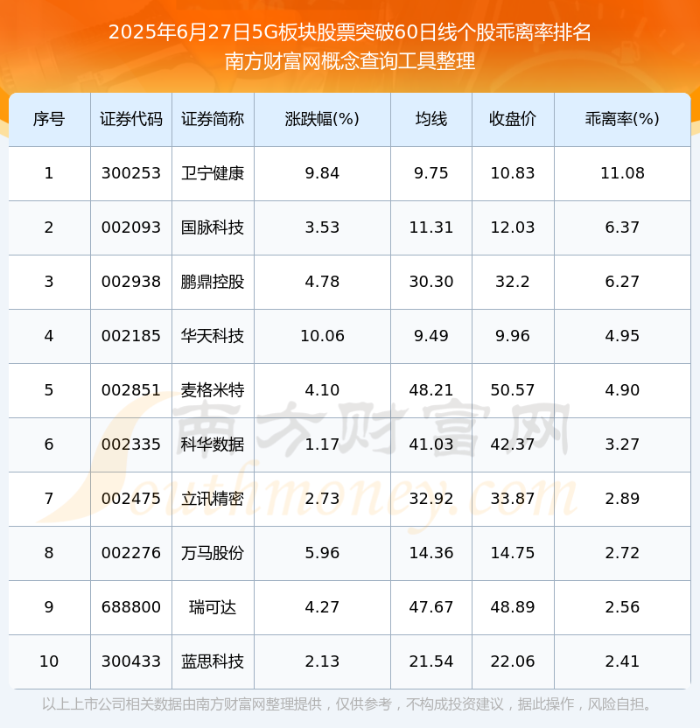Click the 序号 column header
The image size is (700, 728).
click(x=49, y=119)
